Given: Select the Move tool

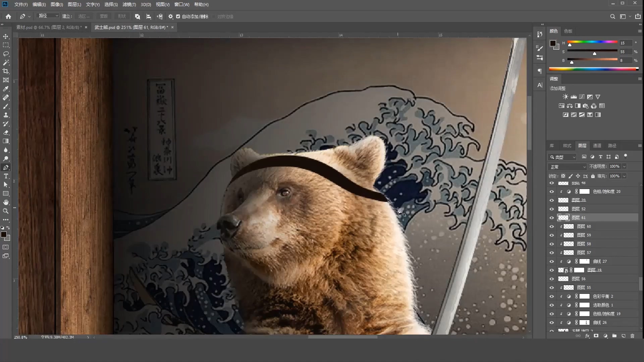Looking at the screenshot, I should (6, 36).
